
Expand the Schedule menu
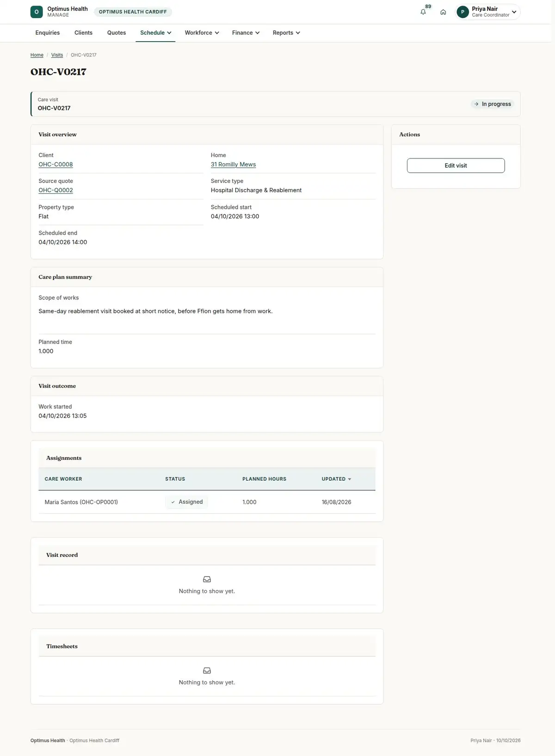(x=155, y=33)
